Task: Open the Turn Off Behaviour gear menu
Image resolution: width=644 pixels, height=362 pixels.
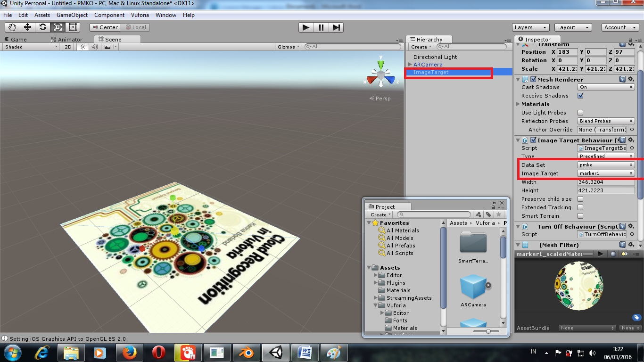Action: [x=632, y=226]
